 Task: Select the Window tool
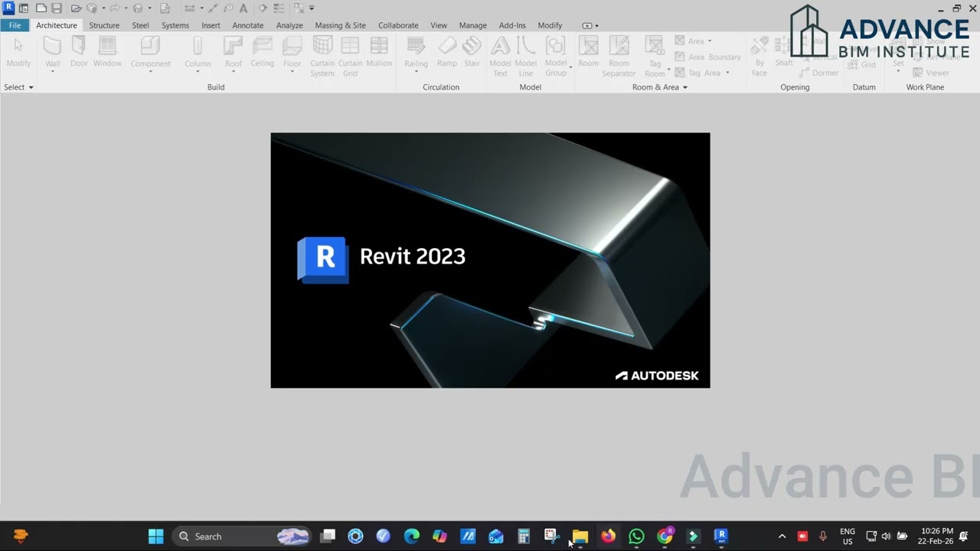click(x=107, y=52)
